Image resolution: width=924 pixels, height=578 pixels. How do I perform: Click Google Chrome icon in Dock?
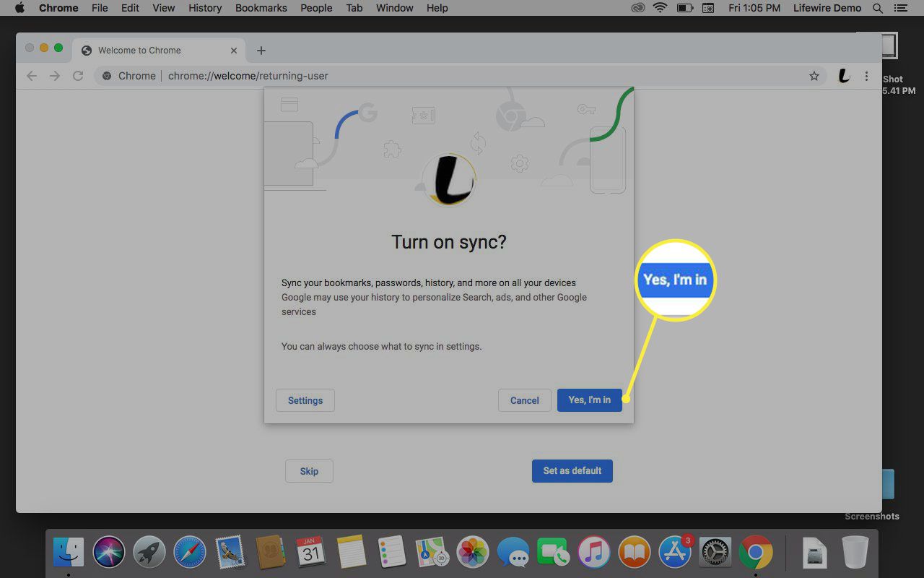[x=756, y=553]
